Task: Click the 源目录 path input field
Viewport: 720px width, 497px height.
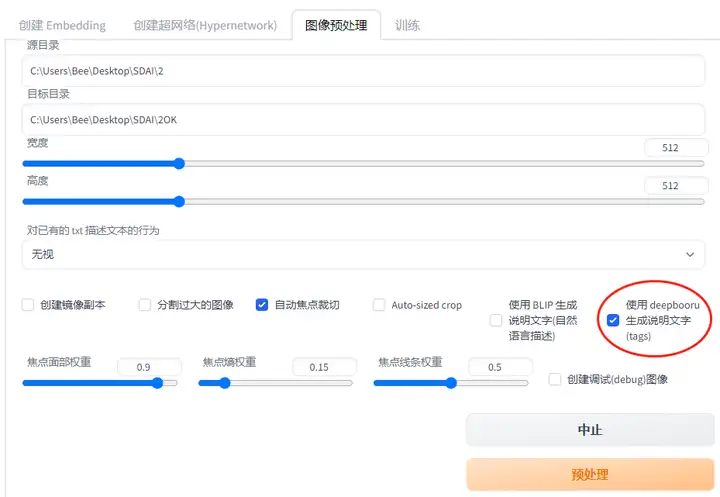Action: (x=363, y=71)
